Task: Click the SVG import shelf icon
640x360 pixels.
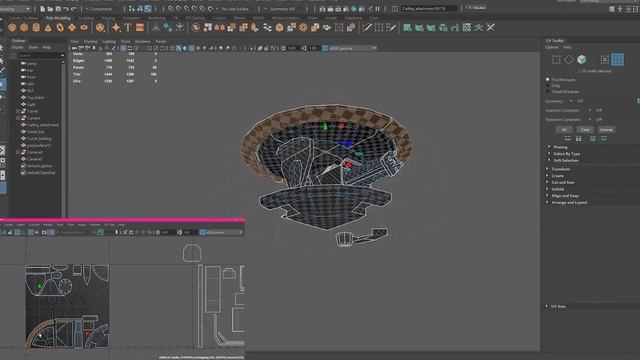Action: 140,27
